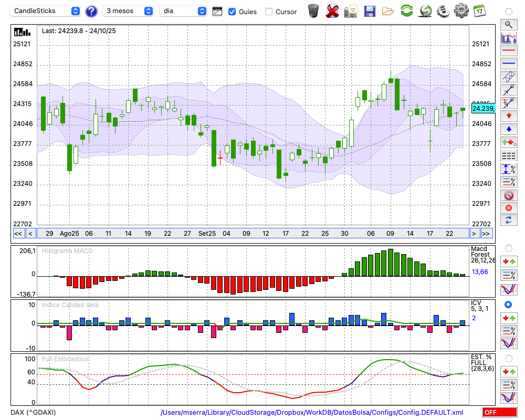This screenshot has height=420, width=525.
Task: Click the trash can icon in toolbar
Action: click(313, 10)
